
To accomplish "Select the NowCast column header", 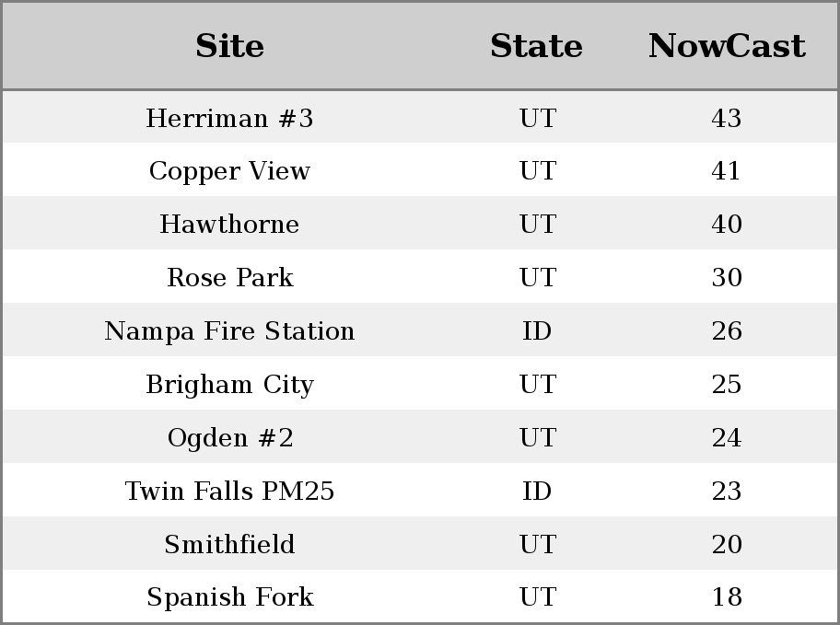I will click(727, 46).
